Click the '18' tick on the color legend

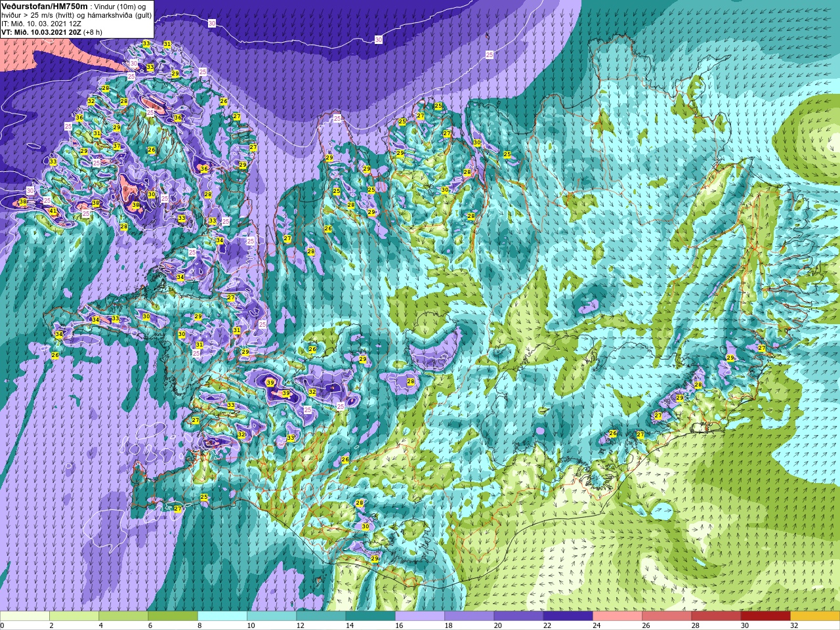[448, 626]
